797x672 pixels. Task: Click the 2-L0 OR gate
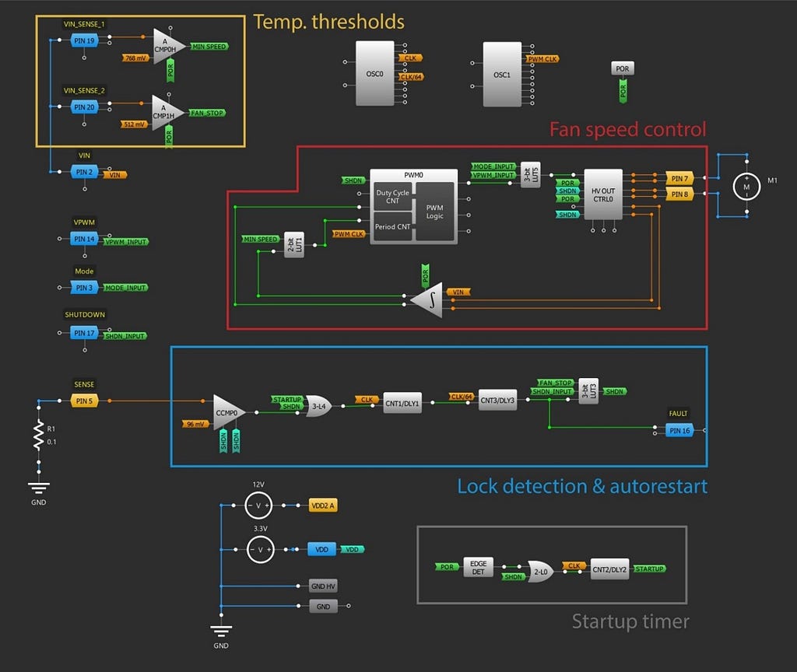(x=540, y=572)
